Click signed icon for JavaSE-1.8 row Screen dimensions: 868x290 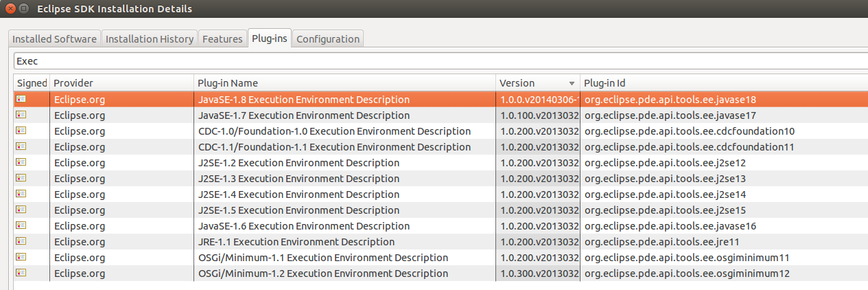coord(21,100)
